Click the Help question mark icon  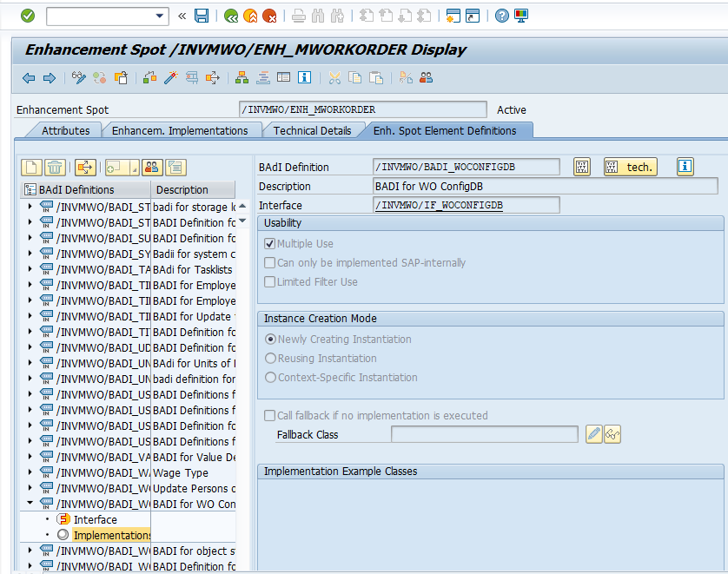coord(502,16)
